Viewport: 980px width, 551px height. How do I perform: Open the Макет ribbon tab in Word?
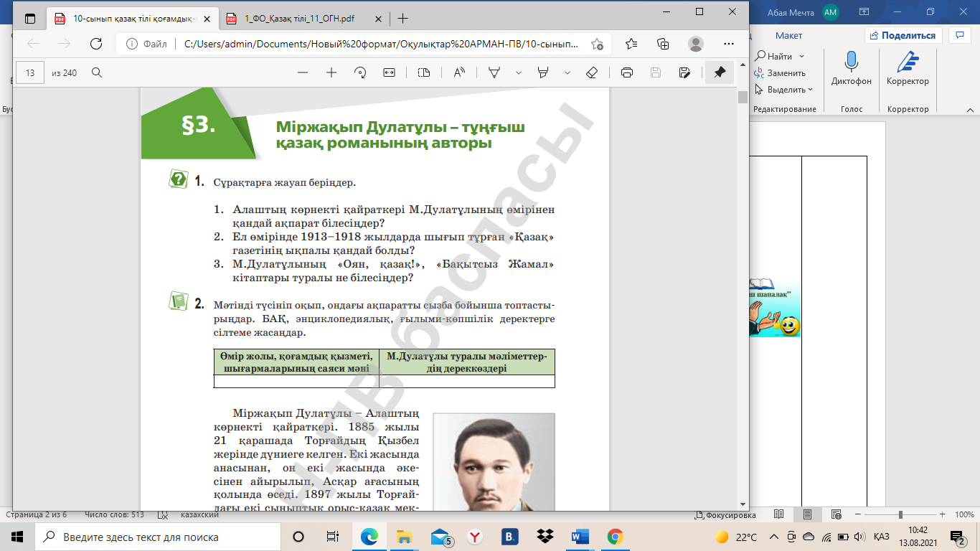[x=788, y=36]
